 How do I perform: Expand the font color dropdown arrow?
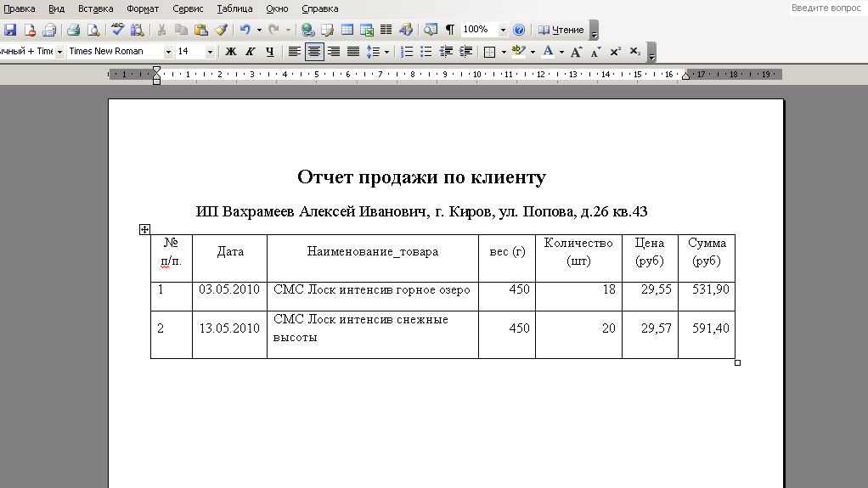[561, 52]
